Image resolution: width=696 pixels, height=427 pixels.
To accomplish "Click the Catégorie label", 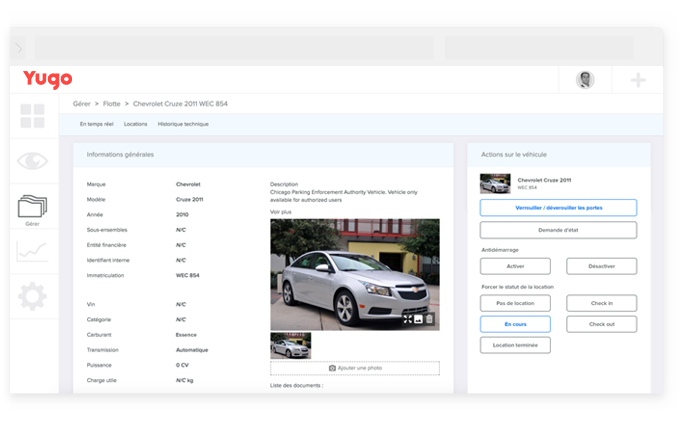I will tap(99, 320).
